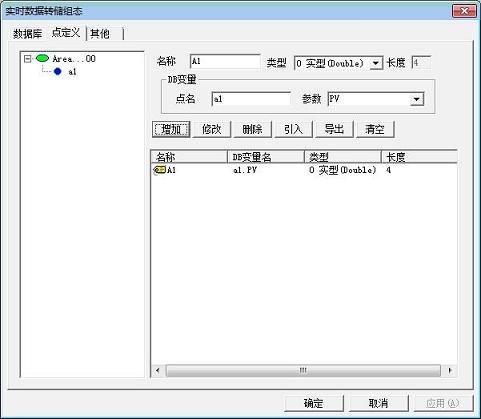Click the horizontal scrollbar's right arrow
The image size is (481, 419).
pos(450,370)
